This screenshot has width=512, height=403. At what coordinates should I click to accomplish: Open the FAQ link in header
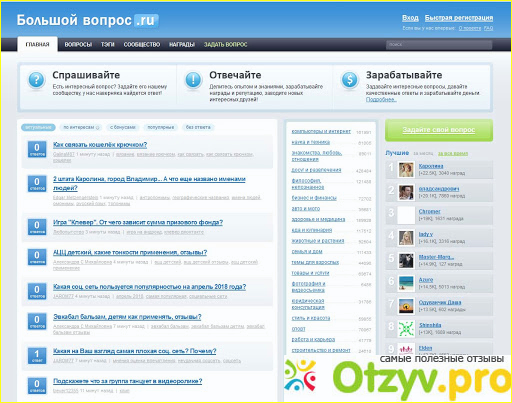click(488, 28)
